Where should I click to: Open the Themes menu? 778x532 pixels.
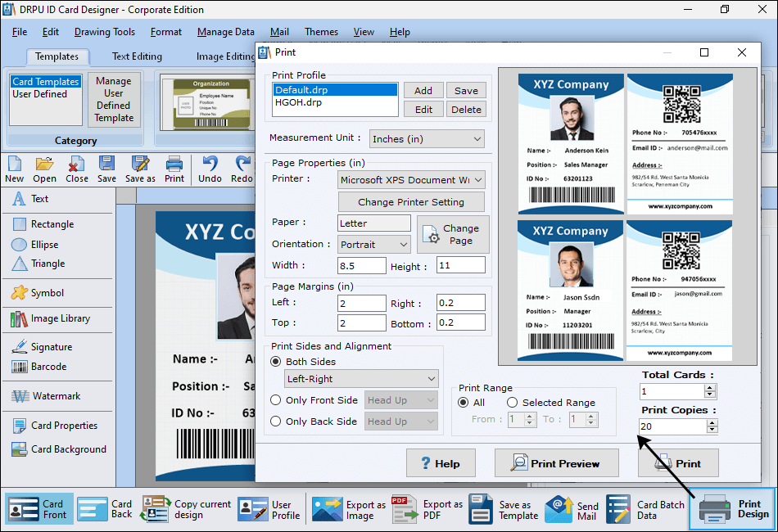tap(321, 32)
